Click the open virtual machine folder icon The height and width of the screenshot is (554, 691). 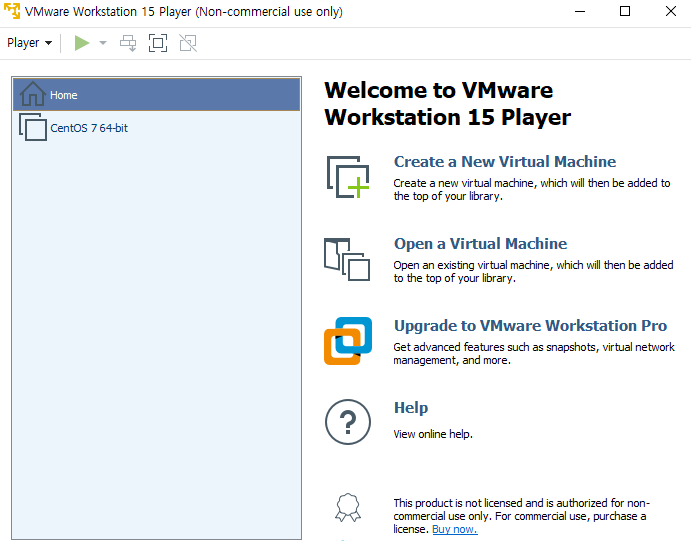(347, 259)
